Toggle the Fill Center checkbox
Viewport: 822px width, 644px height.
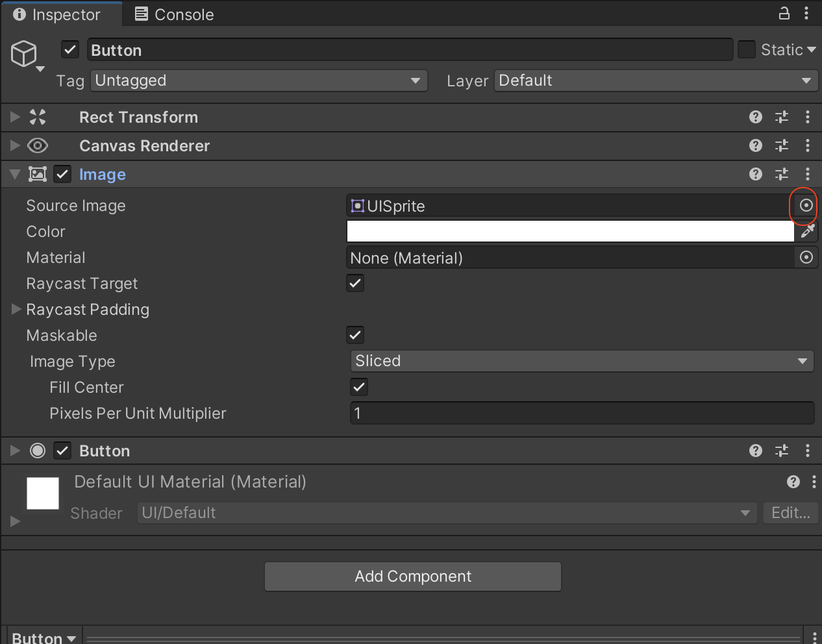(359, 387)
